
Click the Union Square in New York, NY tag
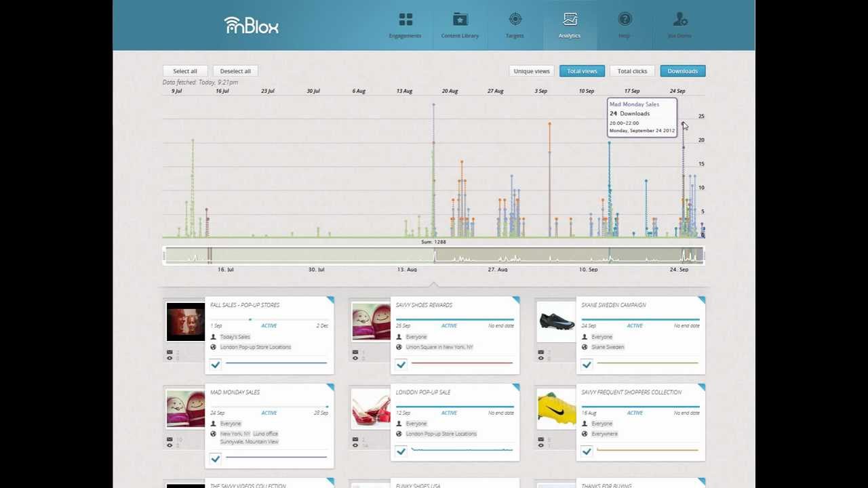(439, 347)
